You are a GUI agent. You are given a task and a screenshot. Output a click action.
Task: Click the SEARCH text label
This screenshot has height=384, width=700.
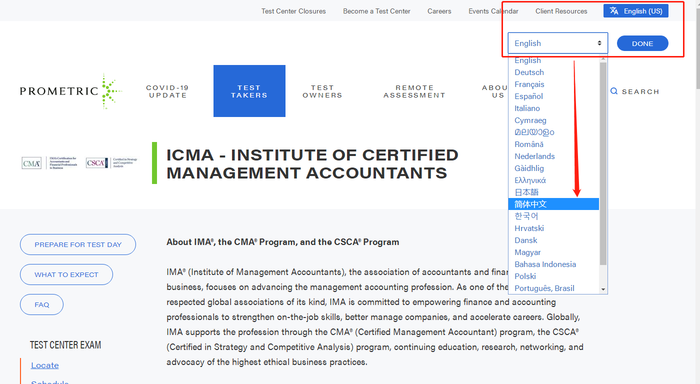[x=641, y=92]
